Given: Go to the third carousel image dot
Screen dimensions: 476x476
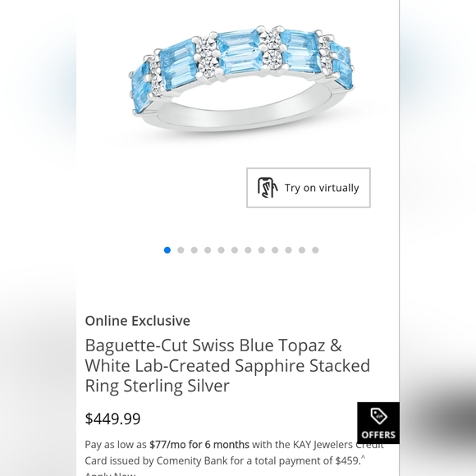Looking at the screenshot, I should pos(195,250).
